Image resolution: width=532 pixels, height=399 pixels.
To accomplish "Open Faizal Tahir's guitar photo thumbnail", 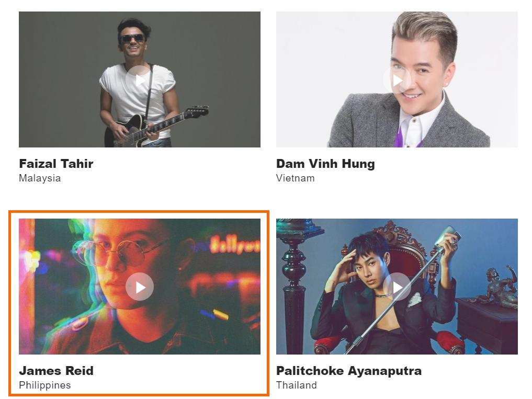I will click(x=140, y=79).
